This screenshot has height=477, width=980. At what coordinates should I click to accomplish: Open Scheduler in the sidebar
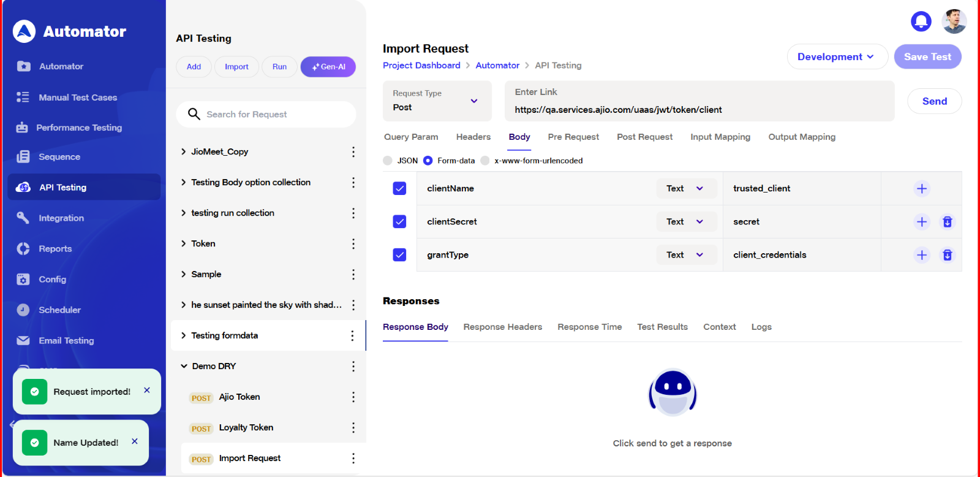(59, 310)
